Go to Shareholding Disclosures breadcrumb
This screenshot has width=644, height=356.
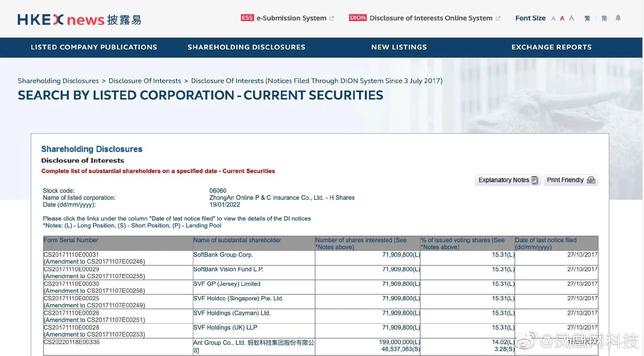(58, 81)
